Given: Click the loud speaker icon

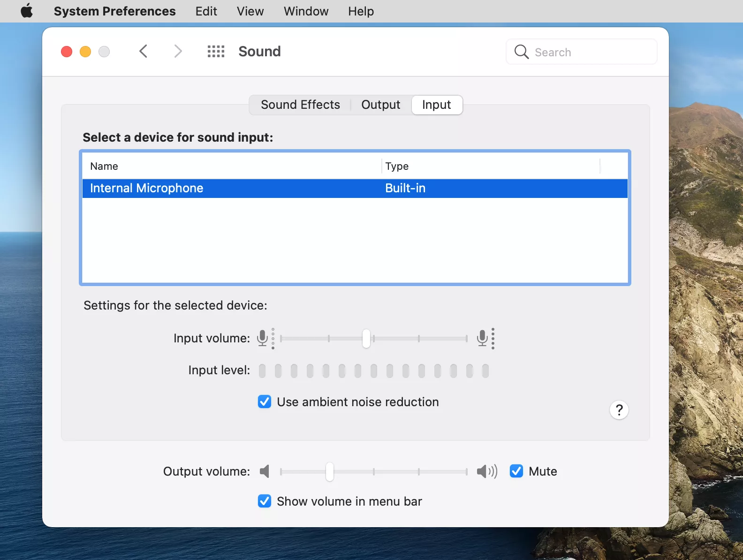Looking at the screenshot, I should pyautogui.click(x=486, y=471).
